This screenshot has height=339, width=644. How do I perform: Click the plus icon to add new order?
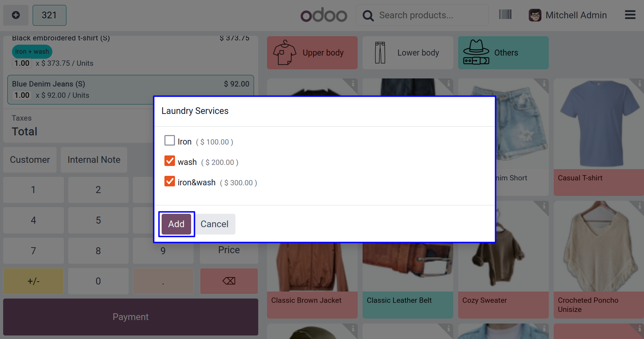click(x=16, y=15)
